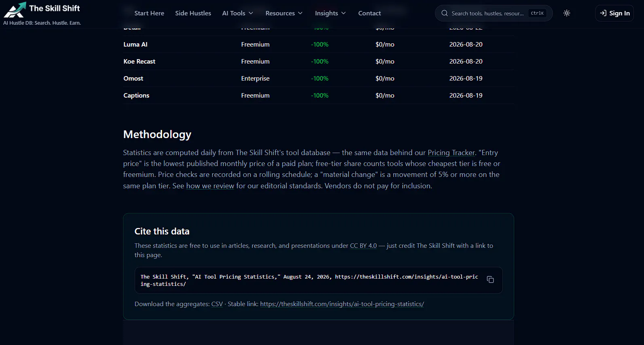Viewport: 644px width, 345px height.
Task: Open the CC BY 4.0 license link
Action: pos(363,246)
